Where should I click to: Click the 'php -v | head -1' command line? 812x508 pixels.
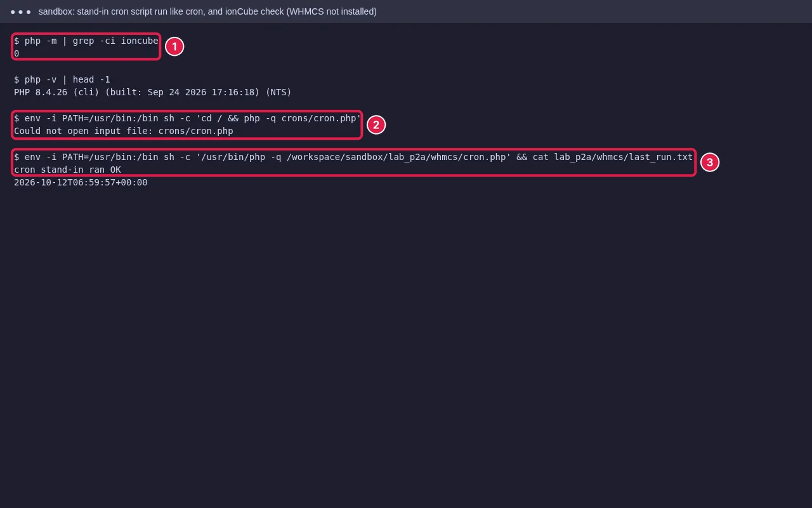pyautogui.click(x=62, y=79)
